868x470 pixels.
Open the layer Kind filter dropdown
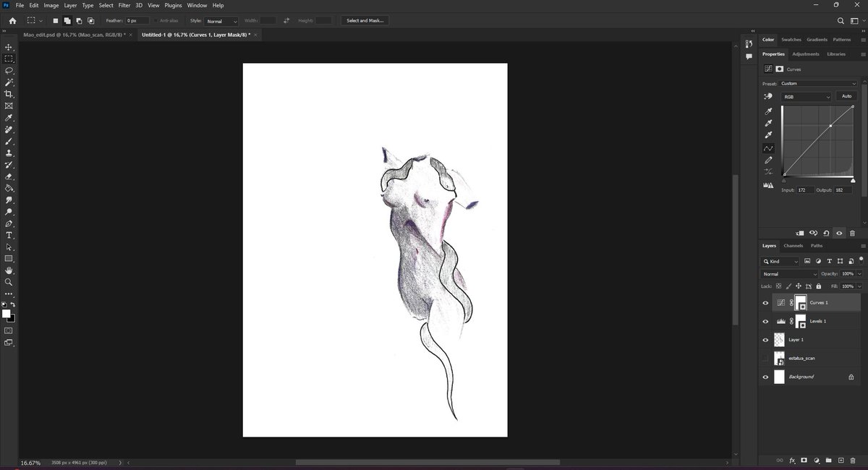pyautogui.click(x=780, y=261)
